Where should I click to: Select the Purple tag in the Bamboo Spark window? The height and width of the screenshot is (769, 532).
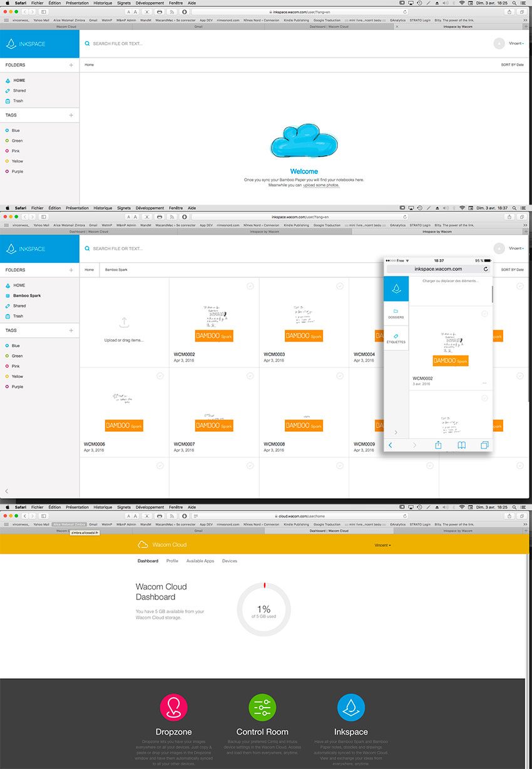[14, 387]
